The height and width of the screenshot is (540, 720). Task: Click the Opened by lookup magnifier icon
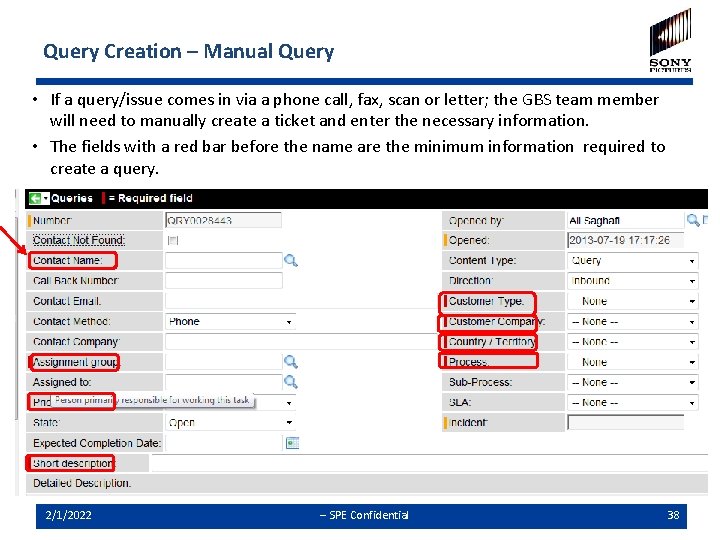693,220
